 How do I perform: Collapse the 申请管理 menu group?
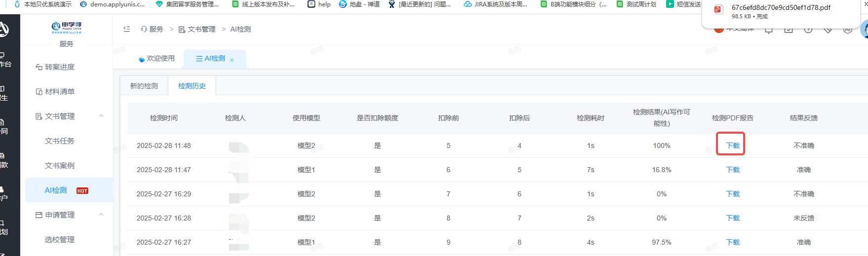[101, 215]
